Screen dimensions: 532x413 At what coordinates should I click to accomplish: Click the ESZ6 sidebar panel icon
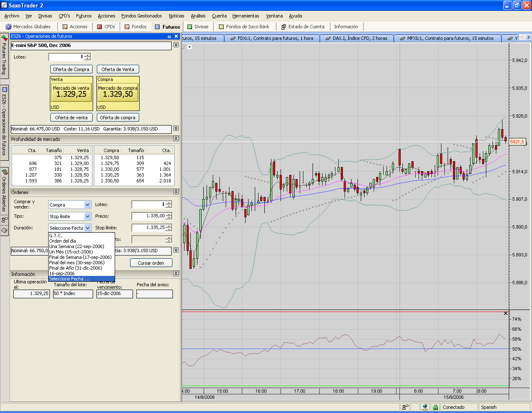point(5,89)
